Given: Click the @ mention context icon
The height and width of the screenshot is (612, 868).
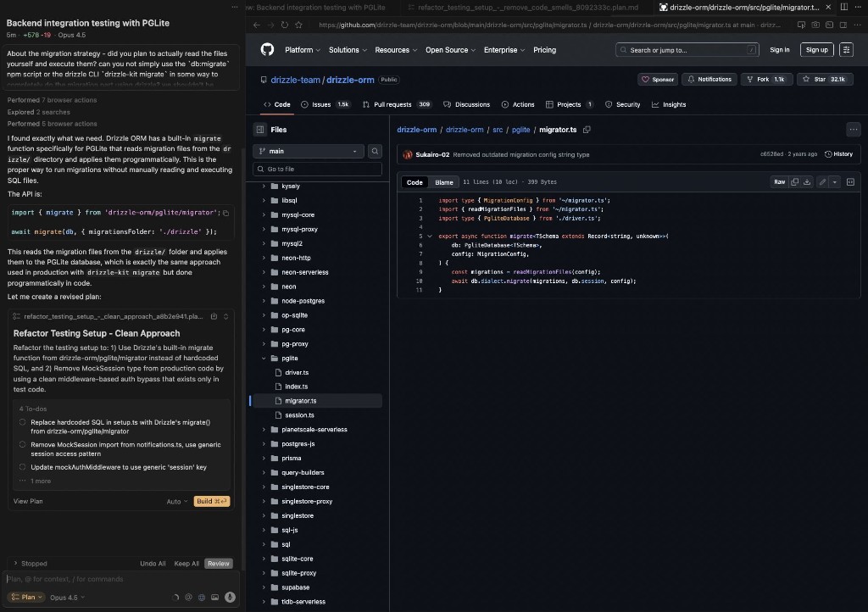Looking at the screenshot, I should (189, 597).
